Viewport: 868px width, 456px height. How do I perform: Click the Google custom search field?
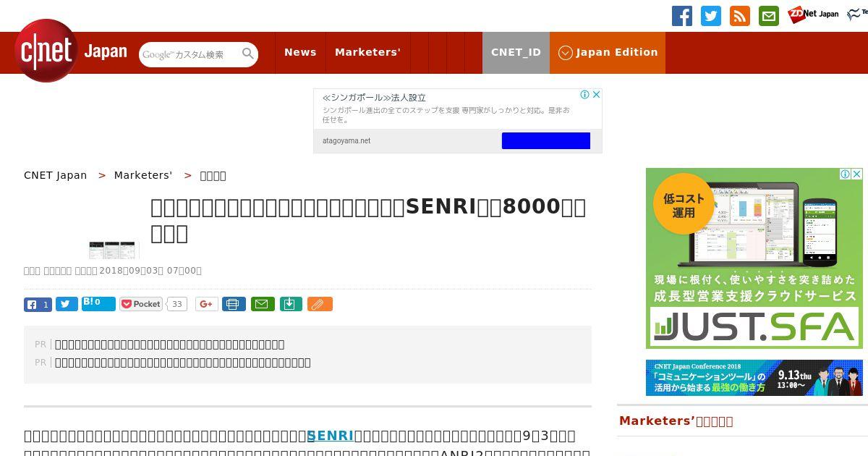190,54
